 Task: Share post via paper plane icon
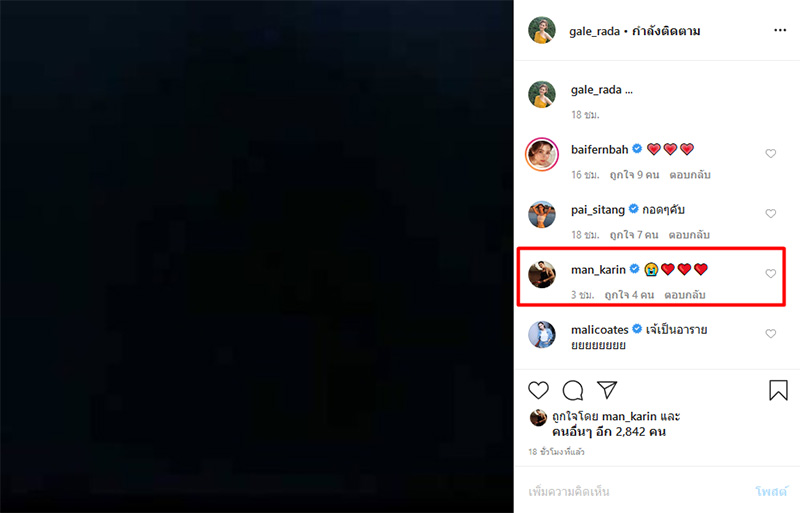pos(607,389)
